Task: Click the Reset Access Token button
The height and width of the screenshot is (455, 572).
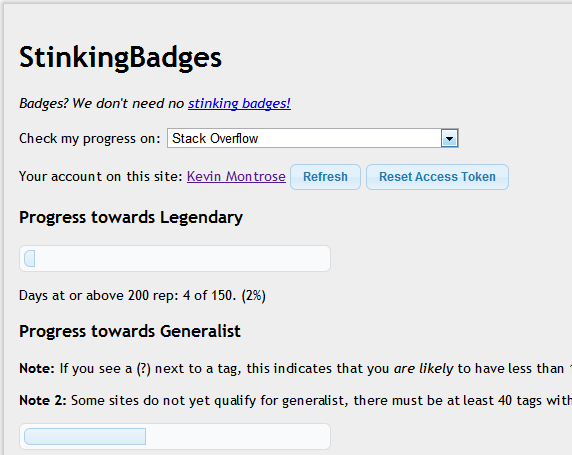Action: click(437, 177)
